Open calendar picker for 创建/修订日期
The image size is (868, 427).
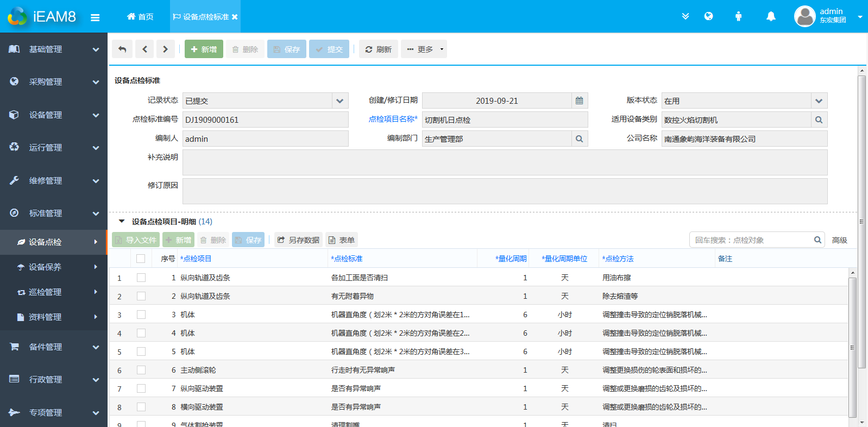click(x=579, y=101)
